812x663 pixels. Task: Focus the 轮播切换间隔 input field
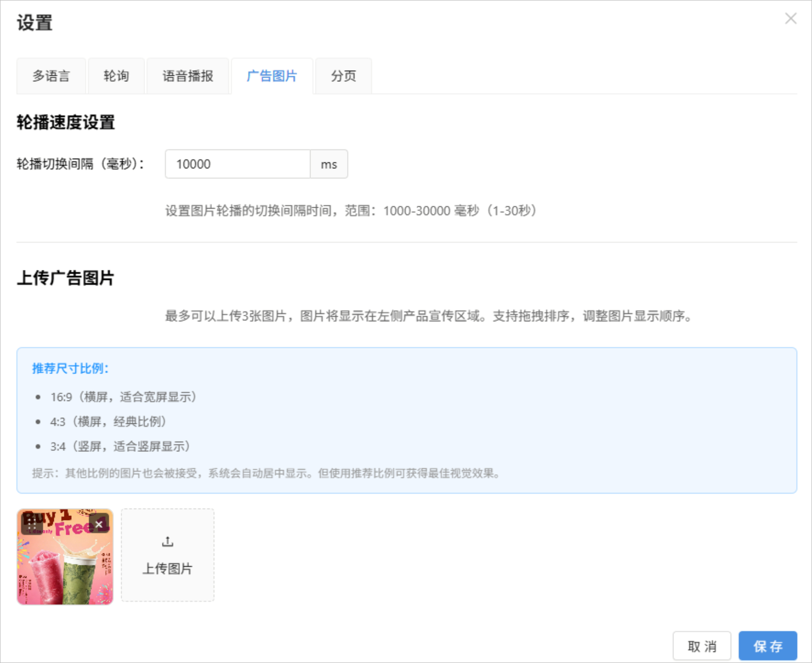(x=237, y=164)
